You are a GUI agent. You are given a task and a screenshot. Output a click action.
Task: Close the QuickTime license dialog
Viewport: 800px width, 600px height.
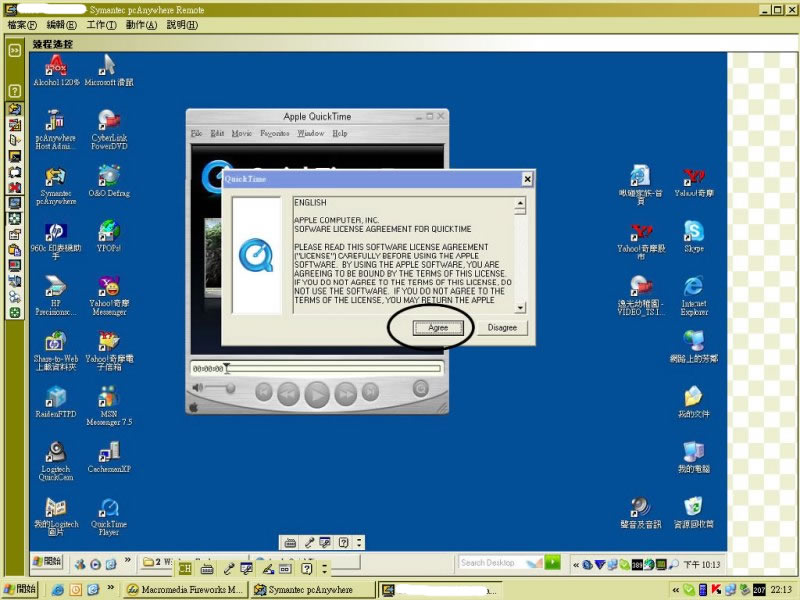tap(528, 179)
